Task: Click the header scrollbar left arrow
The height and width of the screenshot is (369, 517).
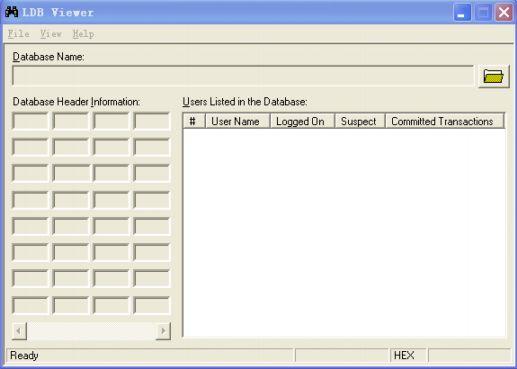Action: 19,331
